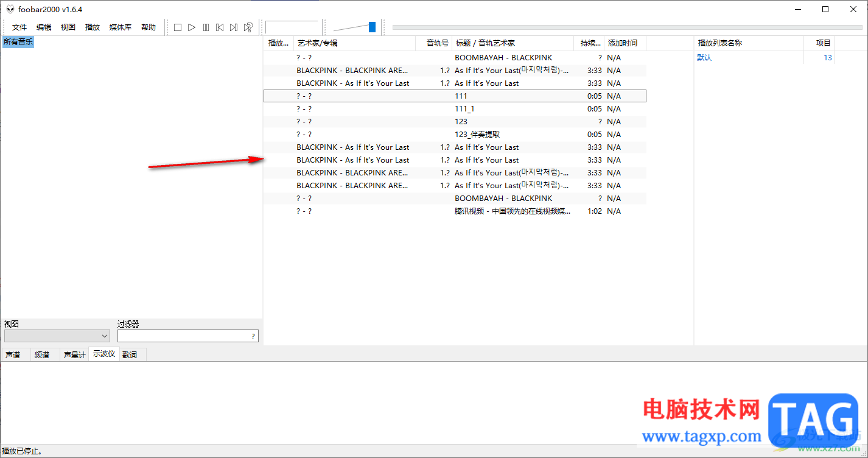868x458 pixels.
Task: Open the 文件 menu
Action: coord(19,27)
